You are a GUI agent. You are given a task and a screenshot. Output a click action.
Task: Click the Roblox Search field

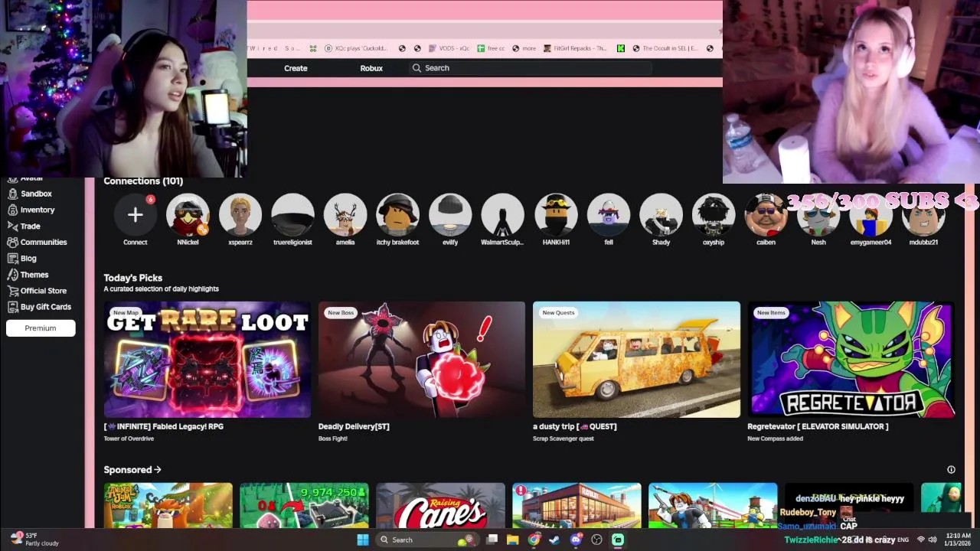pyautogui.click(x=531, y=68)
